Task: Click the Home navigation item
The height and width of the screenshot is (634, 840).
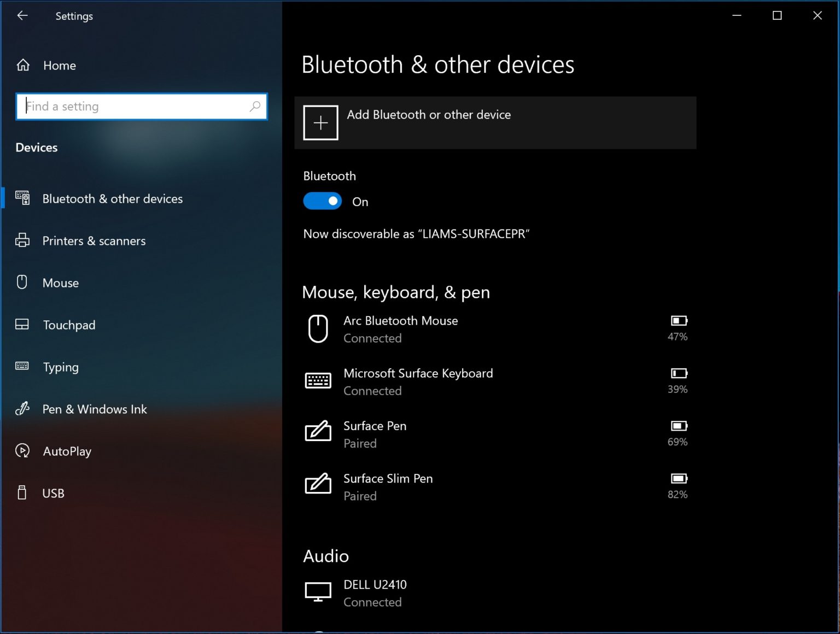Action: [59, 65]
